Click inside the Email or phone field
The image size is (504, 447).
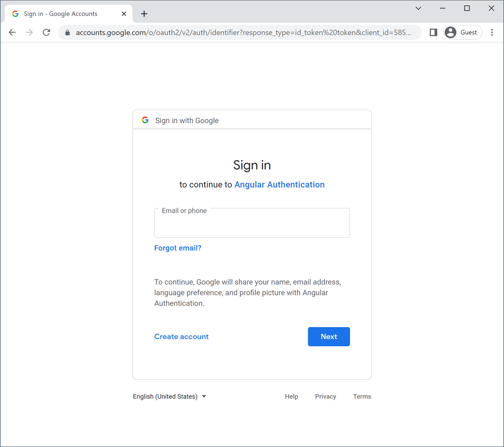252,225
